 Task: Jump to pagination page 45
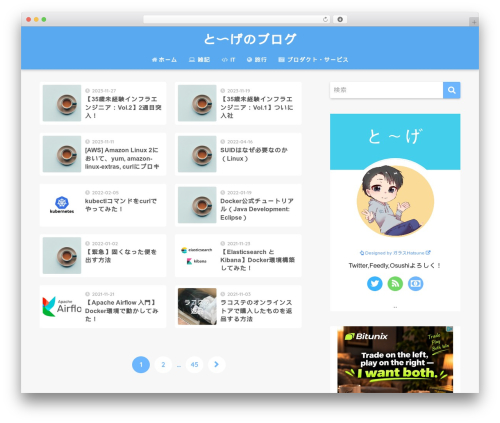pyautogui.click(x=194, y=364)
